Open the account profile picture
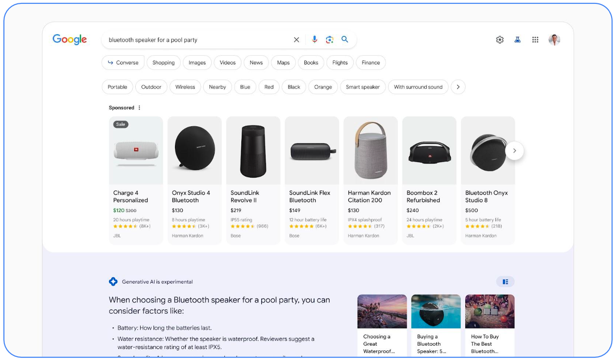This screenshot has width=616, height=364. click(554, 40)
